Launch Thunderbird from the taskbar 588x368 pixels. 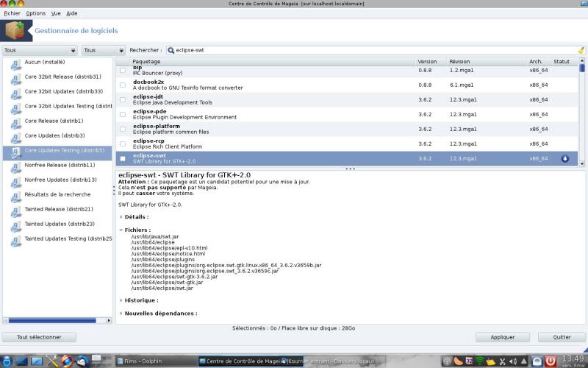(x=82, y=361)
